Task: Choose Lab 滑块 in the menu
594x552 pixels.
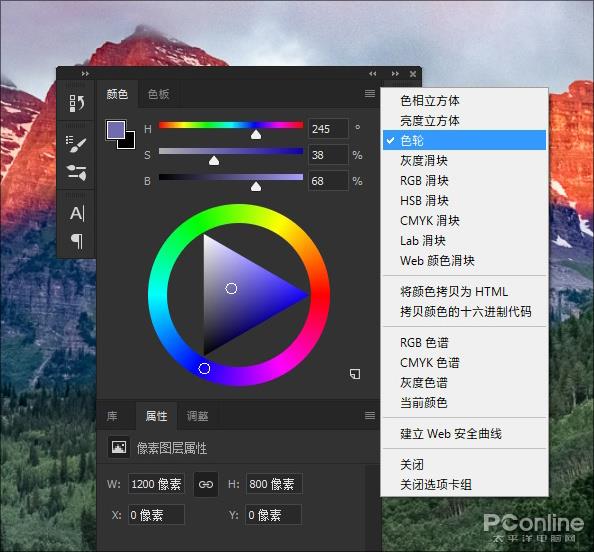Action: tap(464, 241)
